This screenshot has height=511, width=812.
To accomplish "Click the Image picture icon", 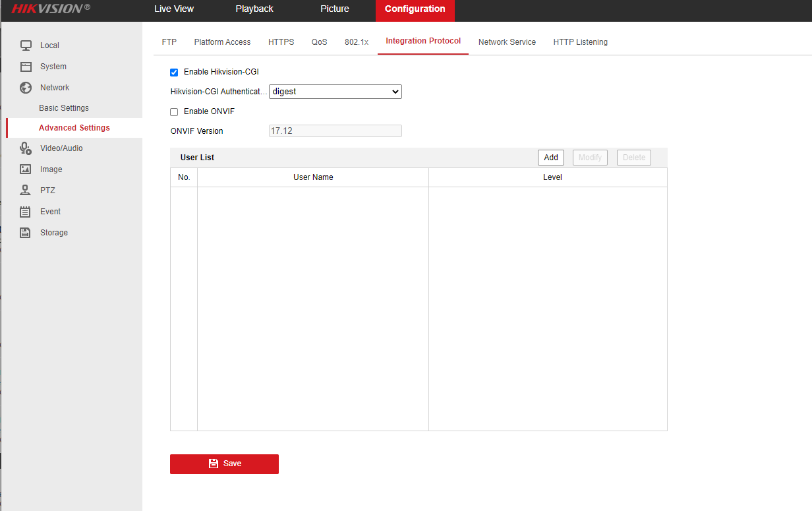I will click(26, 169).
